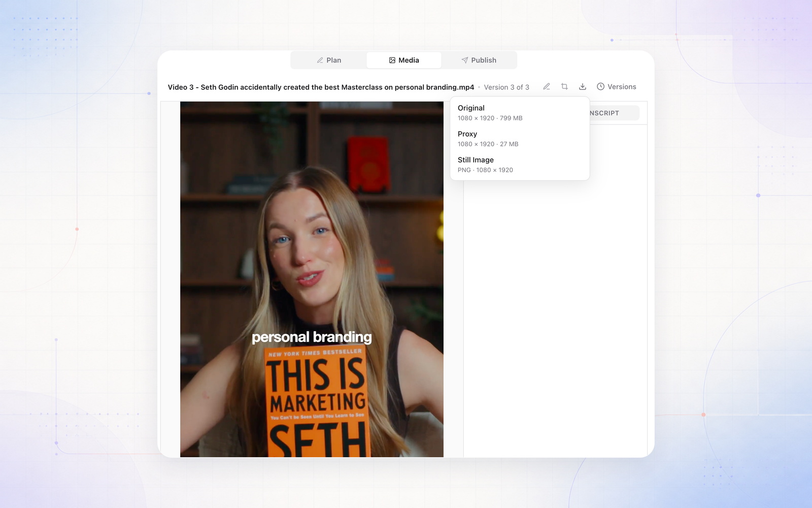Click the pencil rename icon
Screen dimensions: 812x508
tap(547, 87)
